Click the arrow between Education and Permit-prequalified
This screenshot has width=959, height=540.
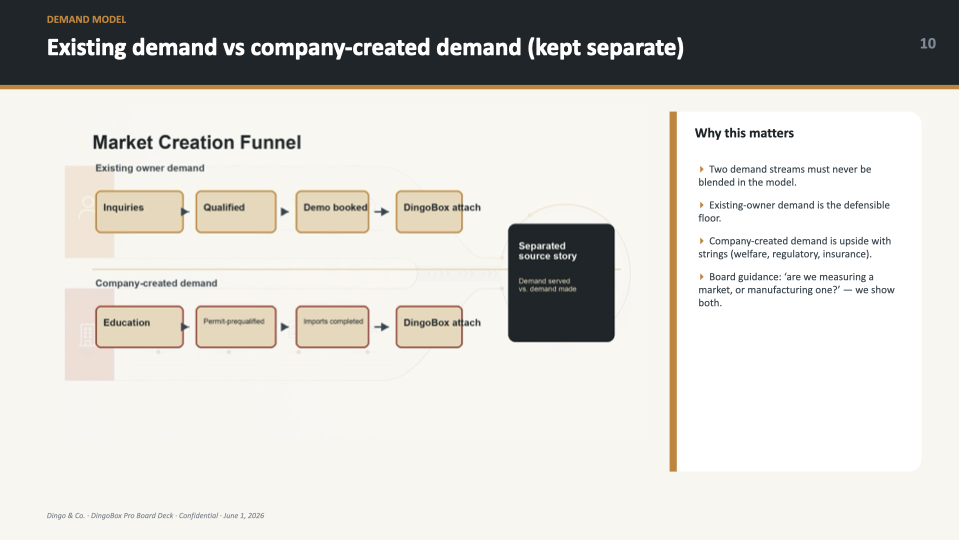[185, 327]
